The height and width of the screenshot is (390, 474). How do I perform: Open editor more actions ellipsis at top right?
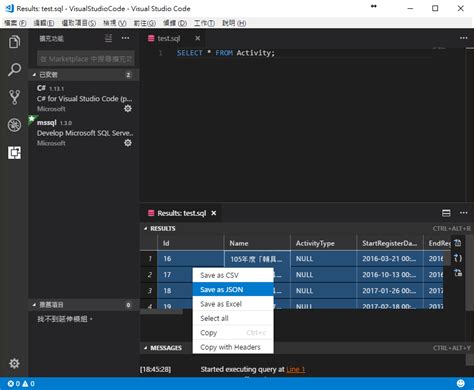[464, 38]
